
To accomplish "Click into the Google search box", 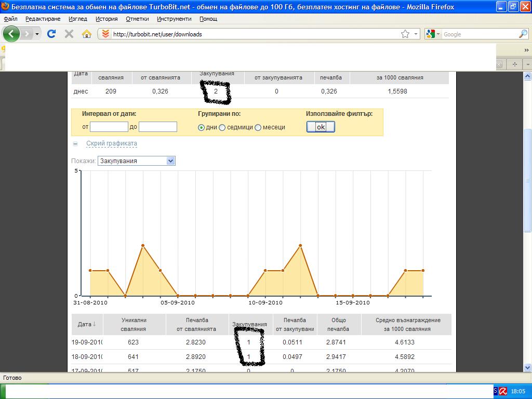I will [x=480, y=34].
